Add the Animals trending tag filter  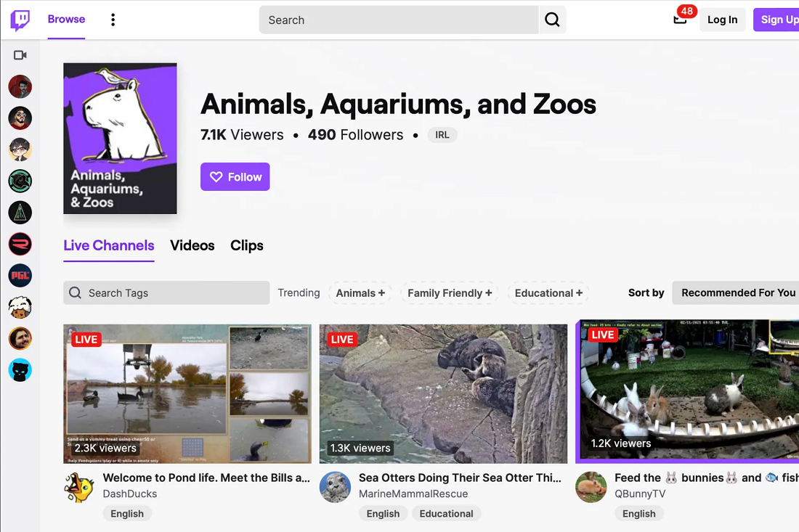[360, 293]
